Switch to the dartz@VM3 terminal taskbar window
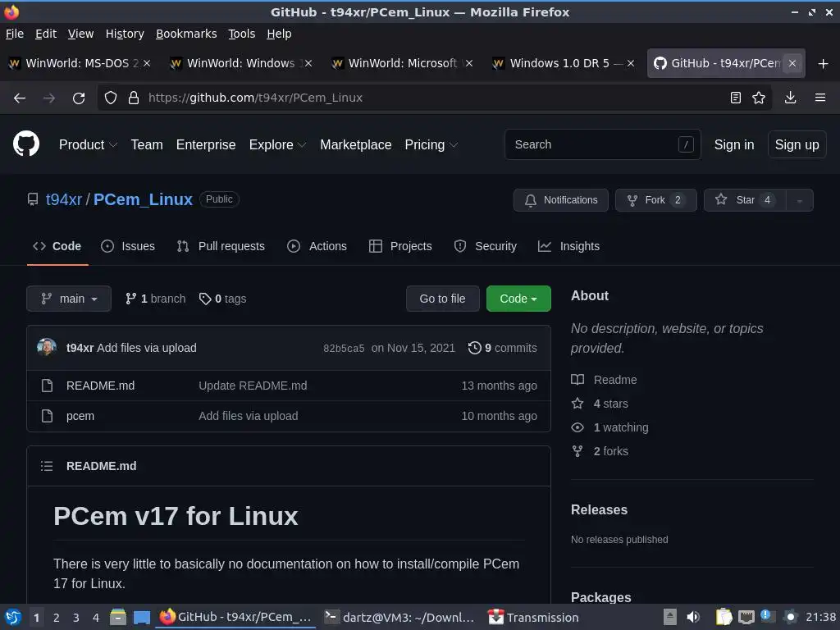The height and width of the screenshot is (630, 840). [399, 618]
